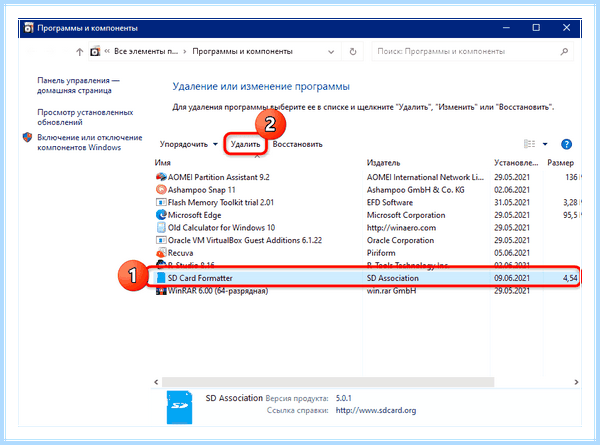
Task: Click the Восстановить button
Action: coord(297,144)
